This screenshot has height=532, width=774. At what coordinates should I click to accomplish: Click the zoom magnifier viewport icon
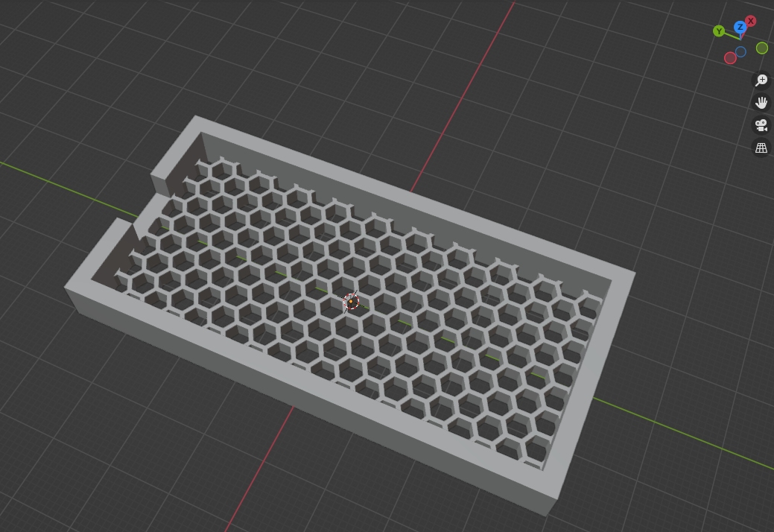[761, 80]
